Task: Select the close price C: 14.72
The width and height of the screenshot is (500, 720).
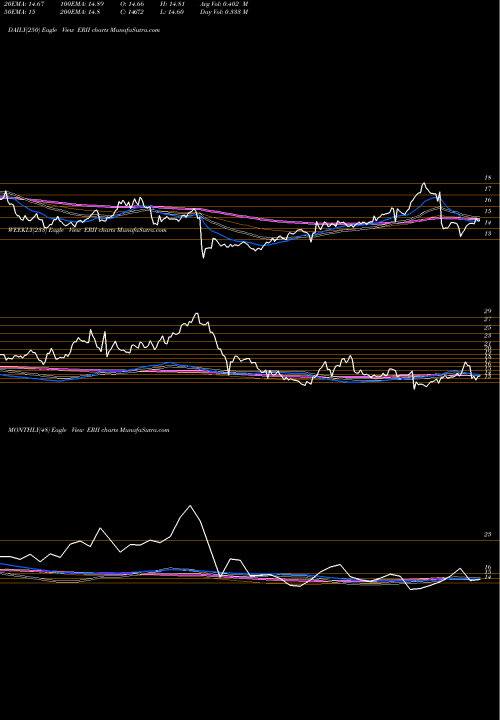Action: click(x=133, y=12)
